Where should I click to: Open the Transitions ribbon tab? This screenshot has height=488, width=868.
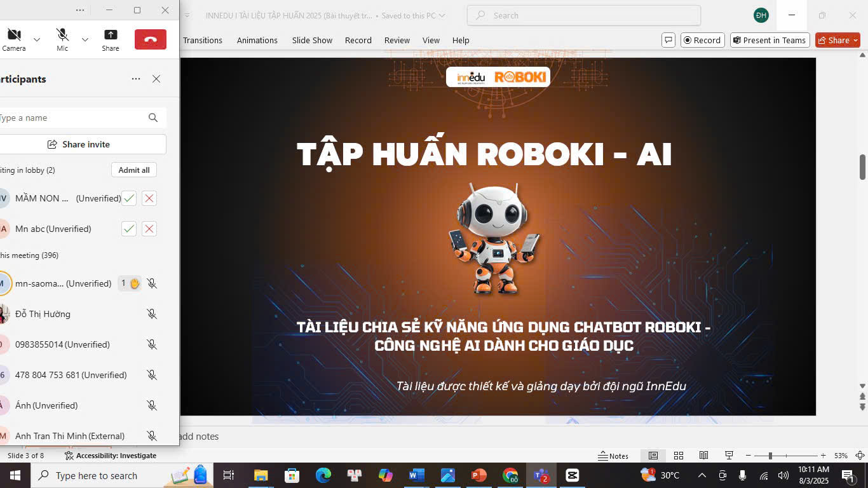pos(203,40)
